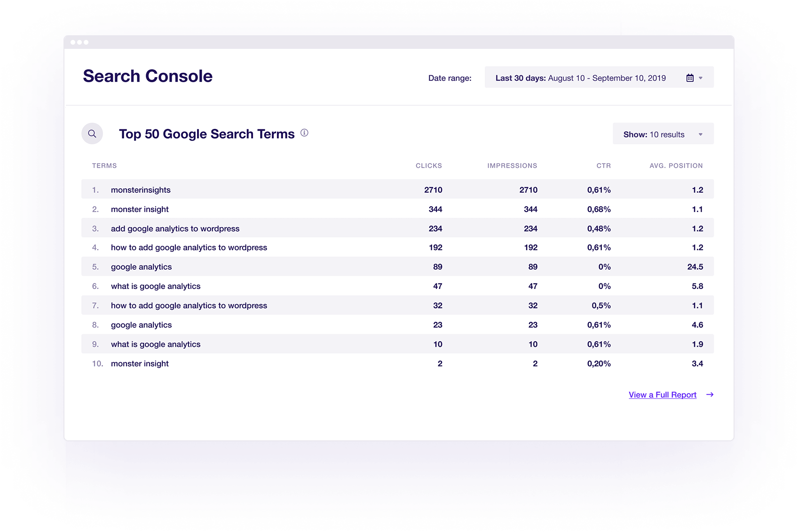Expand the date range dropdown arrow

coord(701,78)
